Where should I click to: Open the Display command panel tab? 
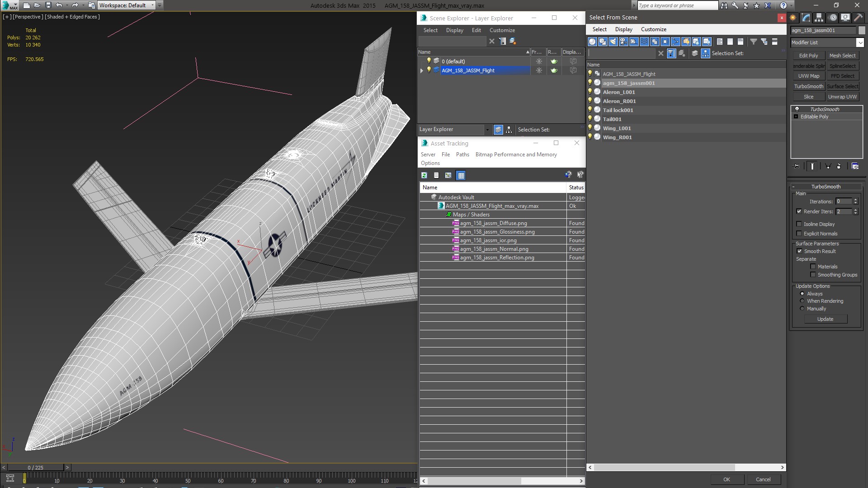coord(845,18)
